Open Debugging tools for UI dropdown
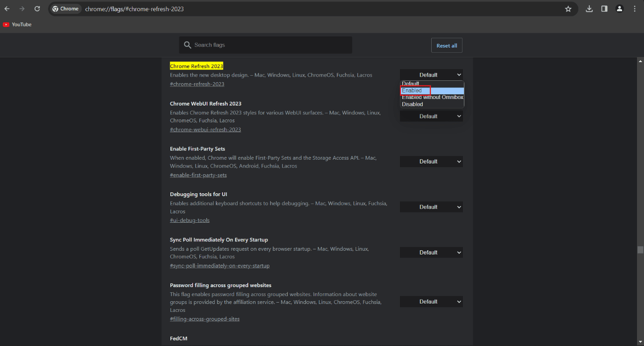The height and width of the screenshot is (346, 644). 431,207
